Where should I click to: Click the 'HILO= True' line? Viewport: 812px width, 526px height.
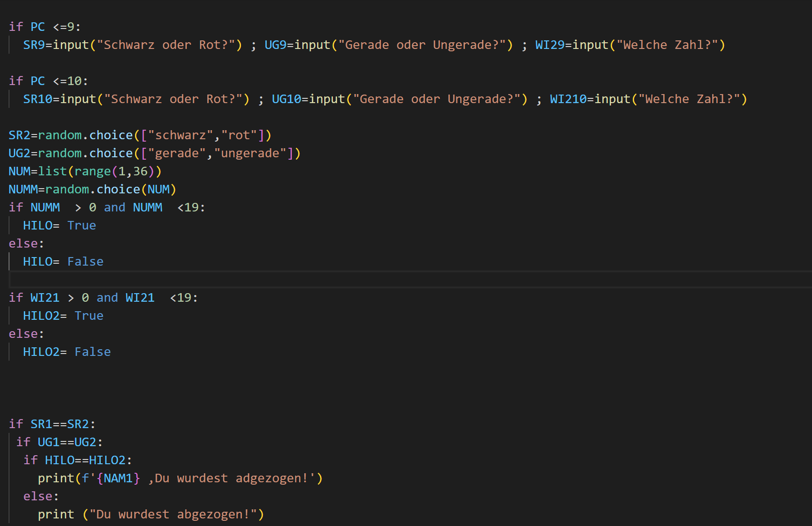pyautogui.click(x=59, y=226)
